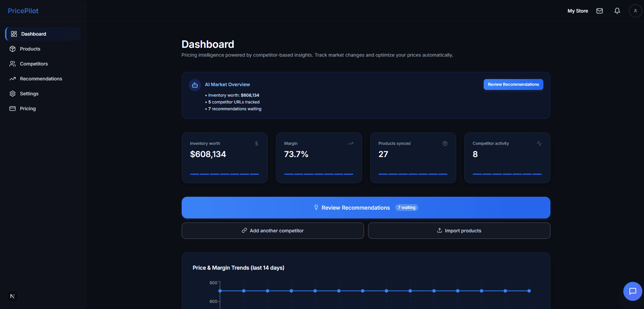The height and width of the screenshot is (309, 644).
Task: Click the box icon on Products synced card
Action: coord(445,143)
